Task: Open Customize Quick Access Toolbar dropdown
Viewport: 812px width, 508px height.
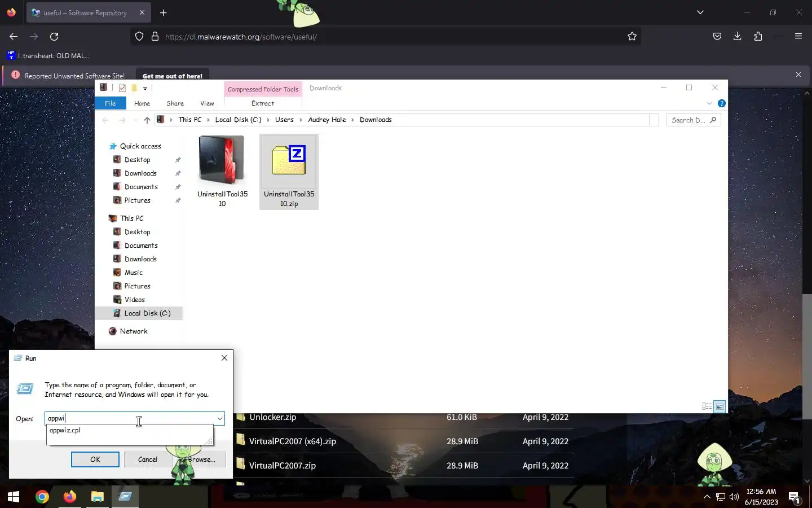Action: 145,88
